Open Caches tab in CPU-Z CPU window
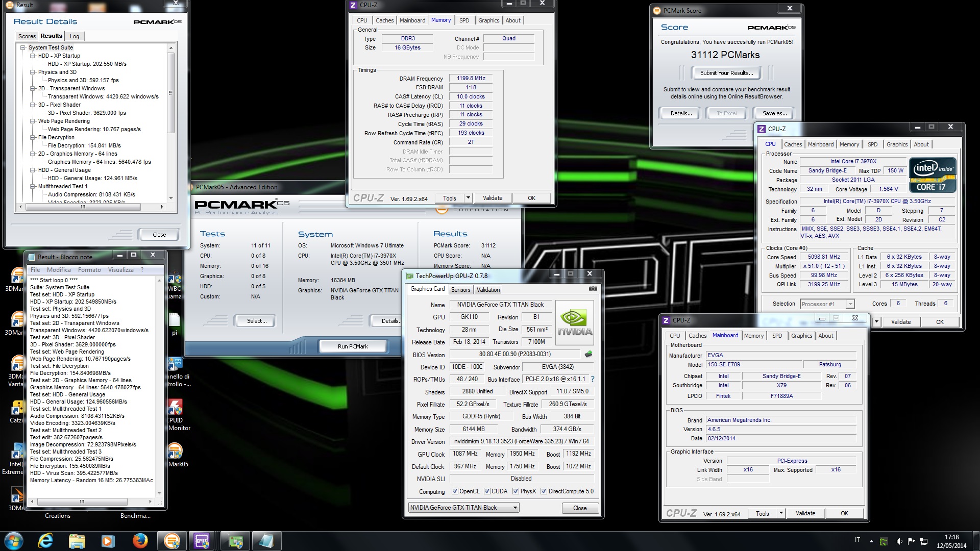 (793, 144)
